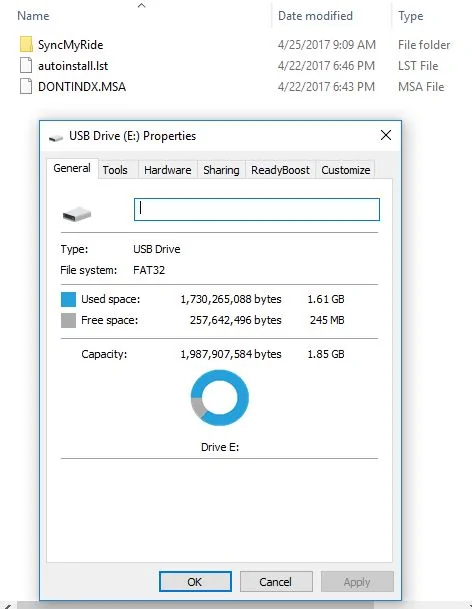Click the drive icon in the title bar
The width and height of the screenshot is (472, 609).
tap(56, 137)
